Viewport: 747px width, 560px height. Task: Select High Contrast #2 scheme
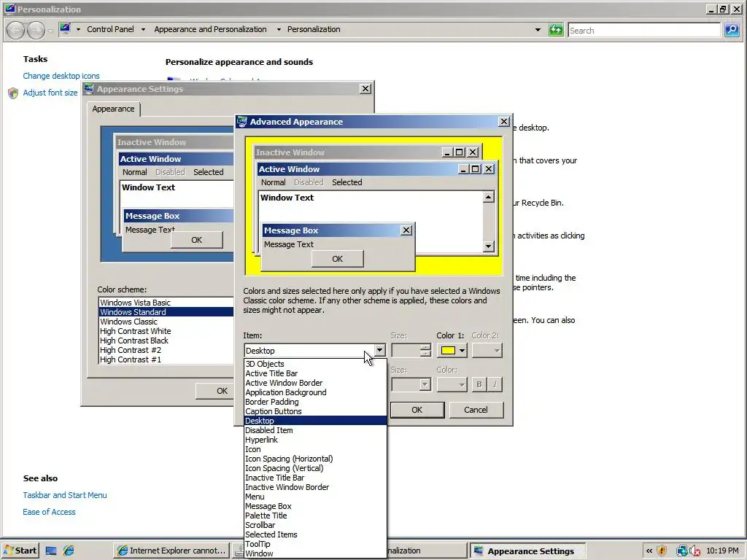tap(166, 350)
